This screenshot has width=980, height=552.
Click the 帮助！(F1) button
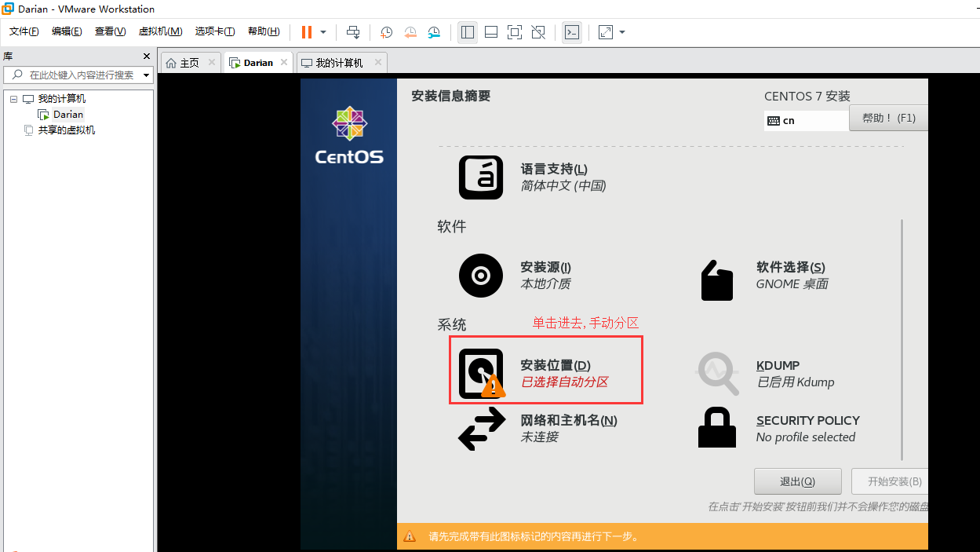[888, 118]
